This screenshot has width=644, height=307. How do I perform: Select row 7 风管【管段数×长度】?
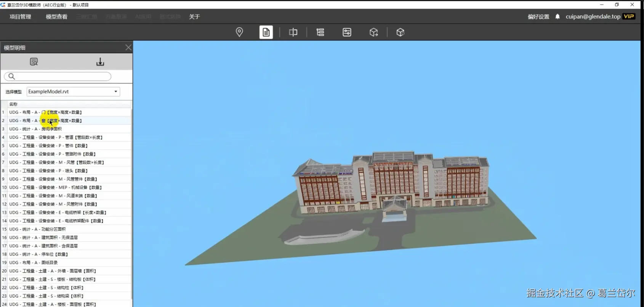[x=66, y=162]
